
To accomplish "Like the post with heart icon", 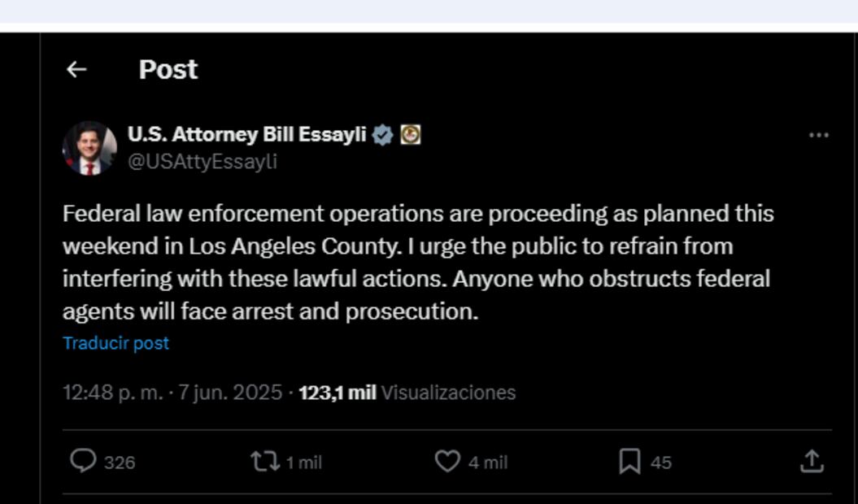I will coord(446,462).
